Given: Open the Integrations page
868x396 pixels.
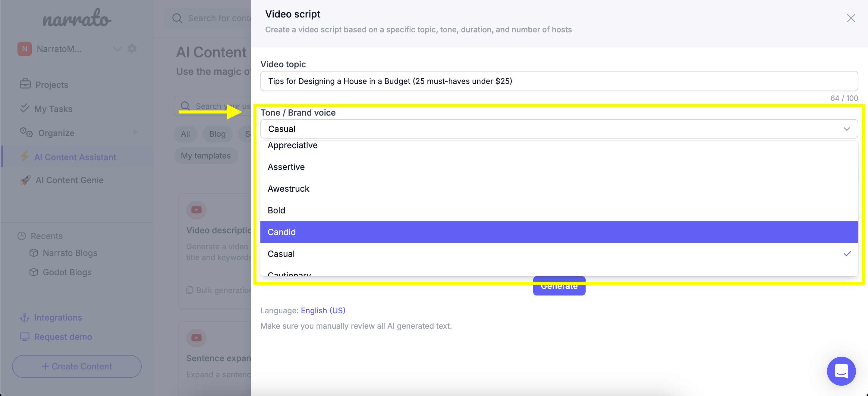Looking at the screenshot, I should click(58, 318).
